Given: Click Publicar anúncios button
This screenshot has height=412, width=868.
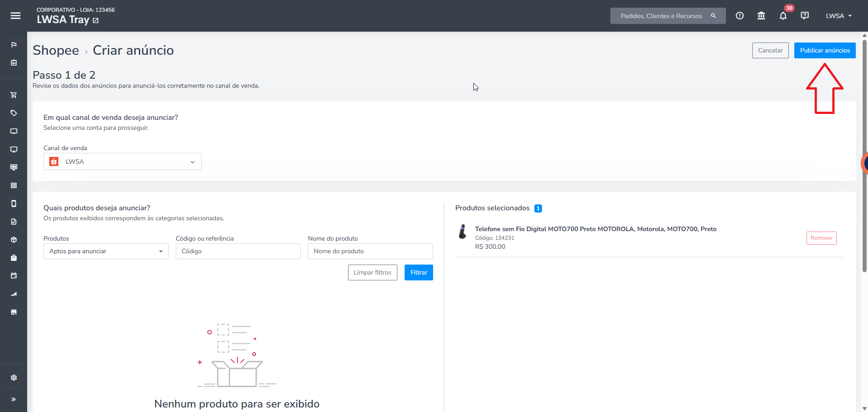Looking at the screenshot, I should 825,51.
